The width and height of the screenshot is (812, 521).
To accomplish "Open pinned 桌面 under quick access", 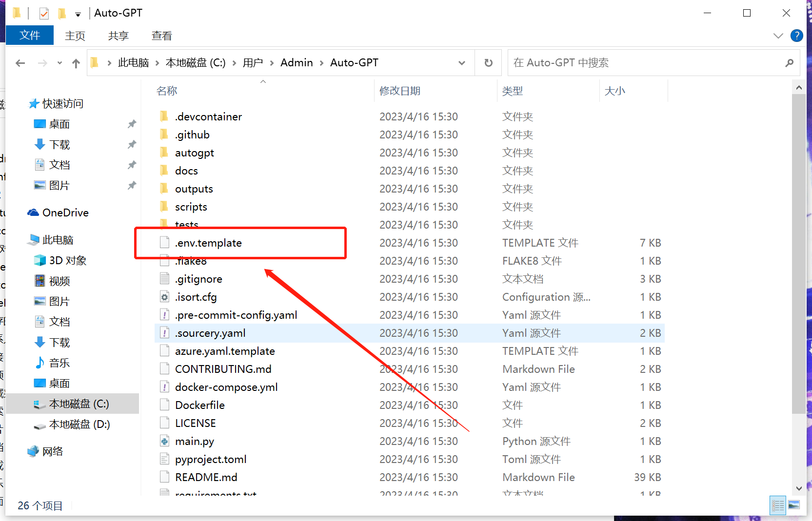I will 59,124.
